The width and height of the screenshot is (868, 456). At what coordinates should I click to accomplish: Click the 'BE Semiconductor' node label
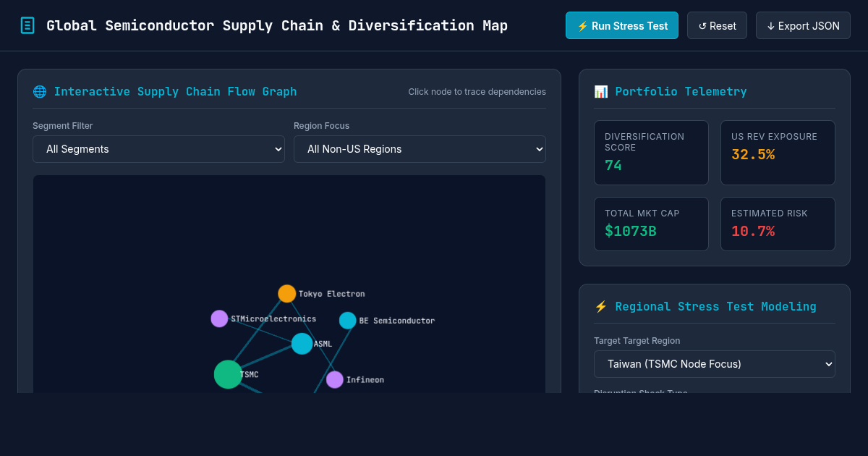tap(397, 321)
